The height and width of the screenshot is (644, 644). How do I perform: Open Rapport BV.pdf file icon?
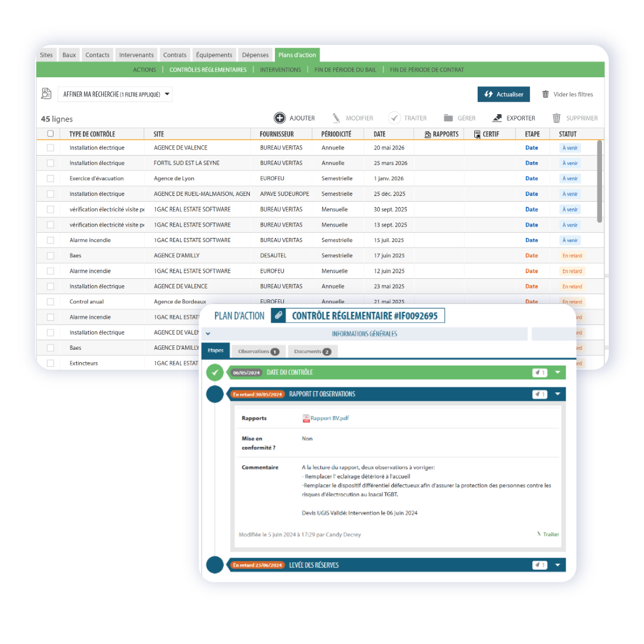tap(306, 419)
